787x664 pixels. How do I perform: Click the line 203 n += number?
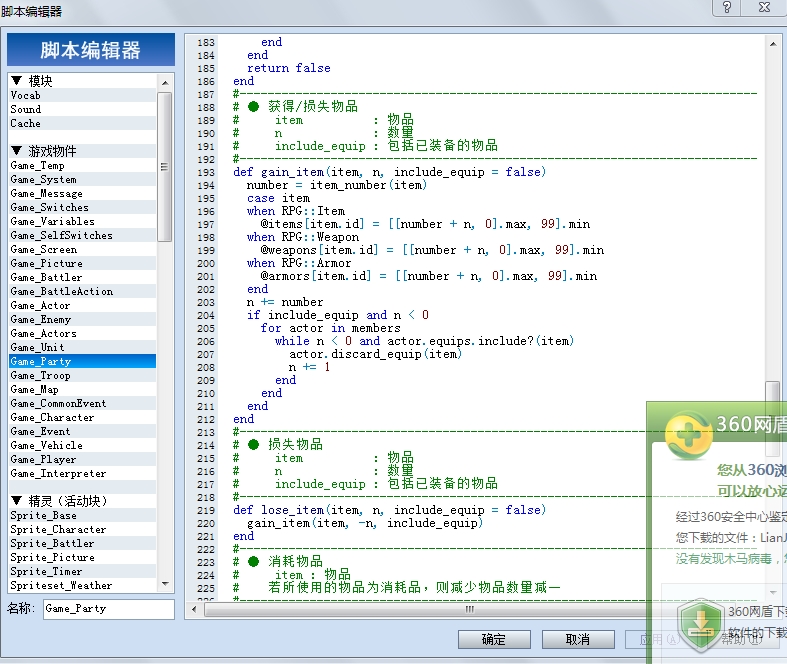285,302
